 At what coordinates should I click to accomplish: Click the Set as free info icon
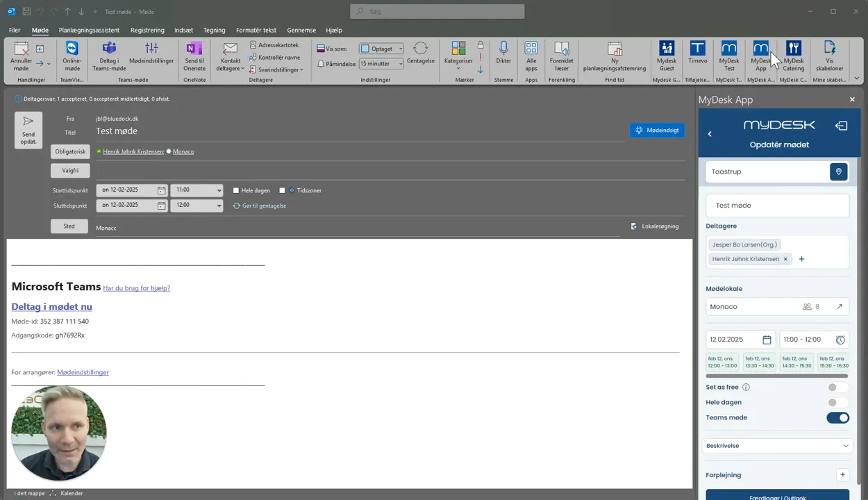[x=746, y=387]
